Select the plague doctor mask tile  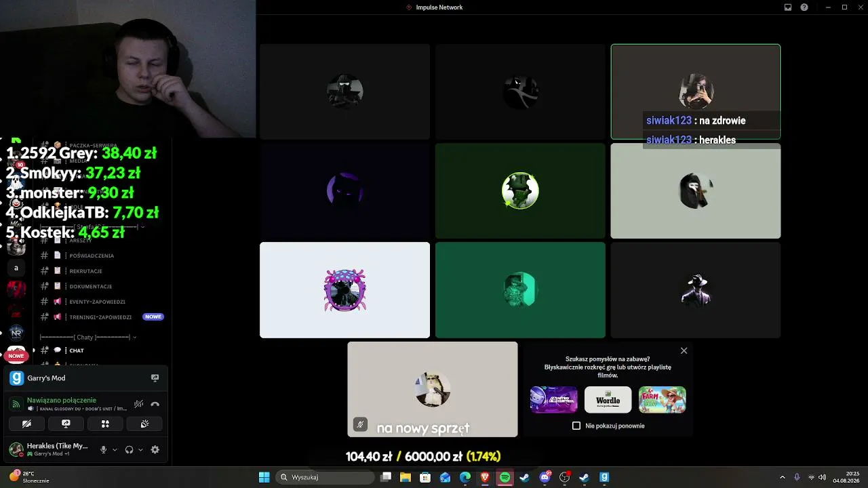tap(696, 190)
